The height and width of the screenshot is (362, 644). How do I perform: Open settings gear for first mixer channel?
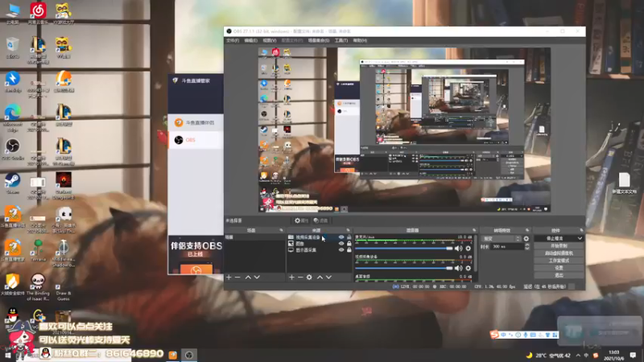point(469,249)
